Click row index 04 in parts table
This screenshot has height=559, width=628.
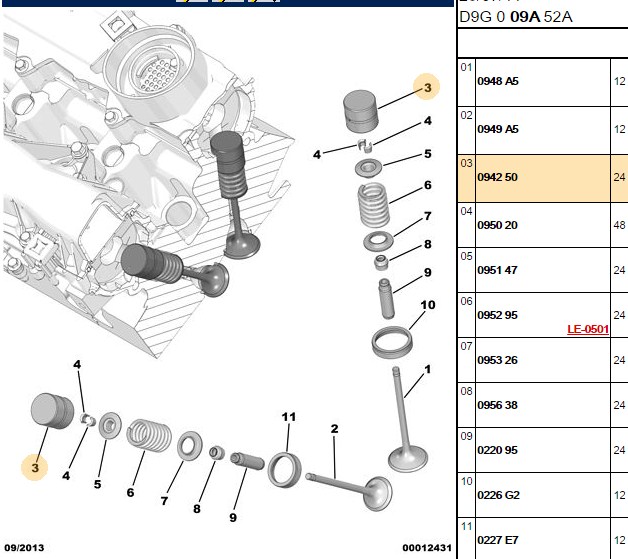pyautogui.click(x=466, y=211)
